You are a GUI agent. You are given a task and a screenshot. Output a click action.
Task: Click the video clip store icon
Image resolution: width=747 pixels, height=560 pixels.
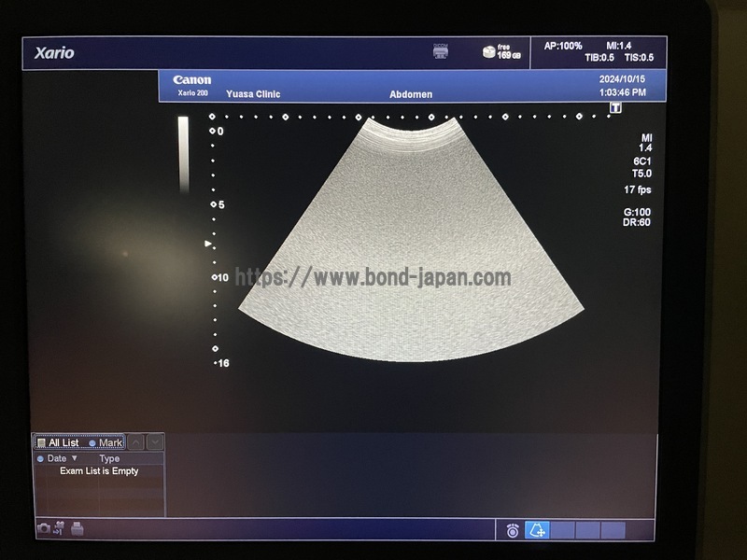pyautogui.click(x=60, y=529)
